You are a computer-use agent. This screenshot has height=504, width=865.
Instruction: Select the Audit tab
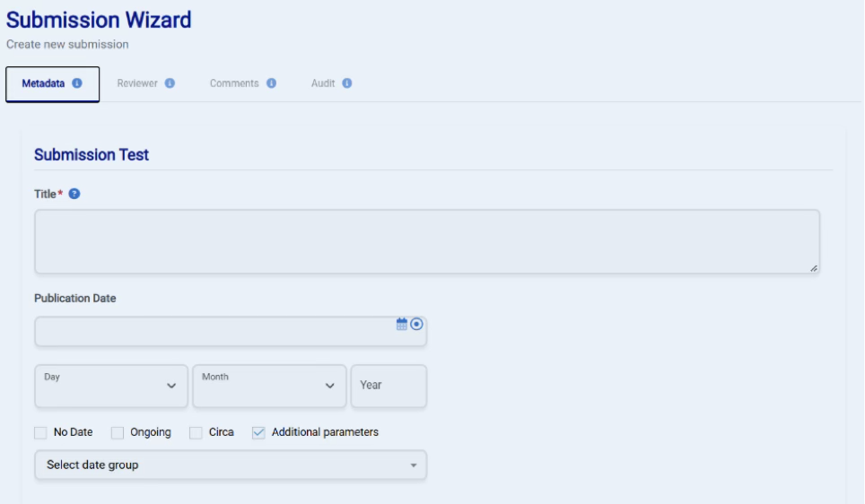[x=331, y=83]
